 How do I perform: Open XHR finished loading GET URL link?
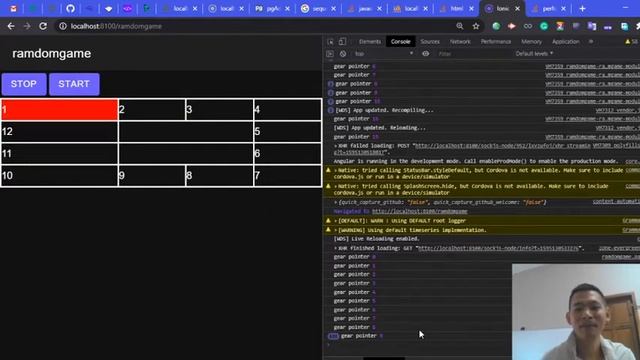498,248
